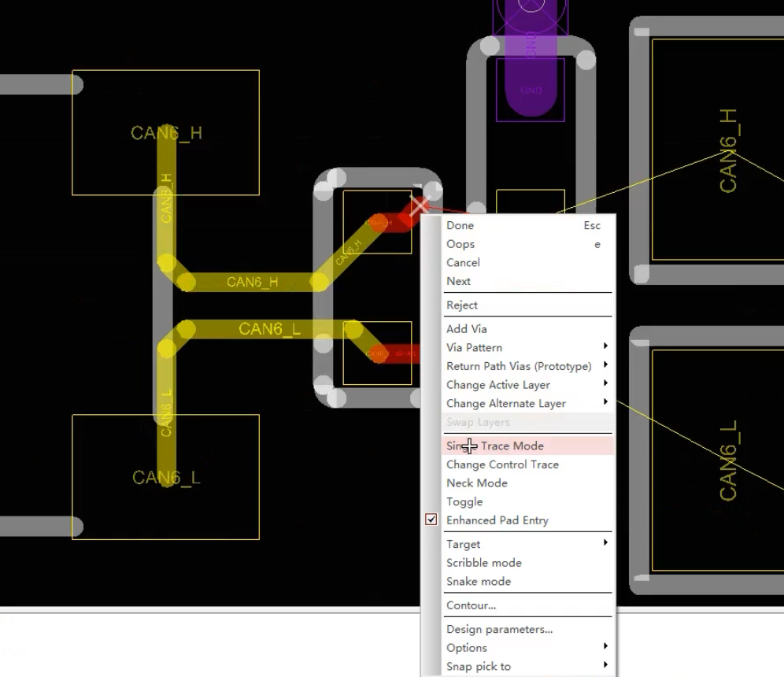Click Add Via option
Image resolution: width=784 pixels, height=677 pixels.
tap(527, 329)
